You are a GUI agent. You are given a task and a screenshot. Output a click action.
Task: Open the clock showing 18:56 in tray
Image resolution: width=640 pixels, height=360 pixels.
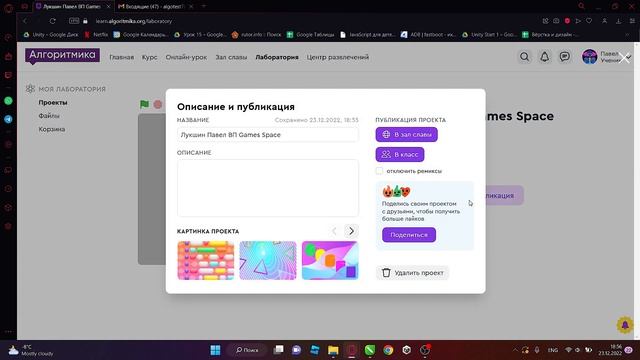(x=610, y=350)
